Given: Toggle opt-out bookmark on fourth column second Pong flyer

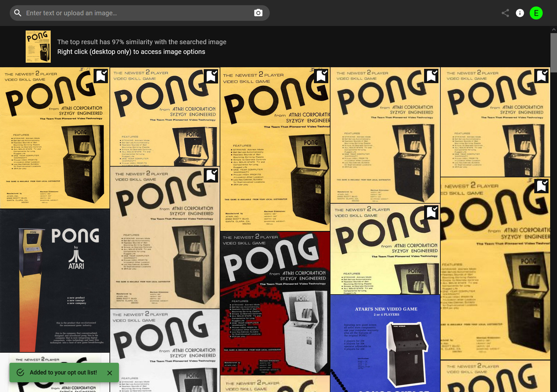Looking at the screenshot, I should [x=432, y=212].
